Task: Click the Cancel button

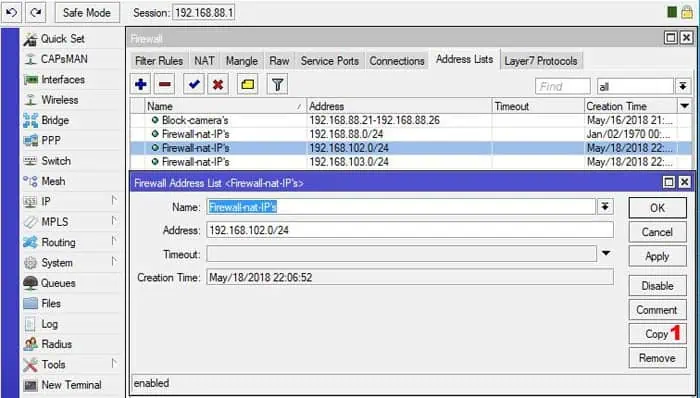Action: tap(658, 232)
